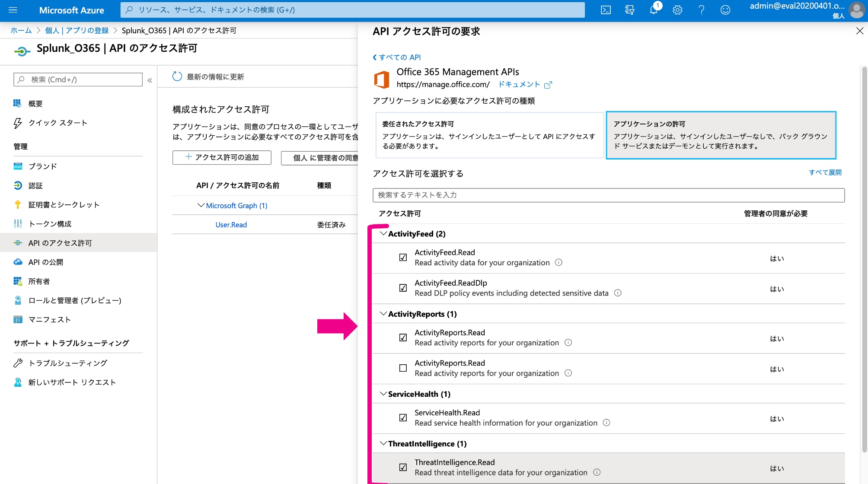Click the 証明書とシークレット key icon
The width and height of the screenshot is (868, 484).
18,204
